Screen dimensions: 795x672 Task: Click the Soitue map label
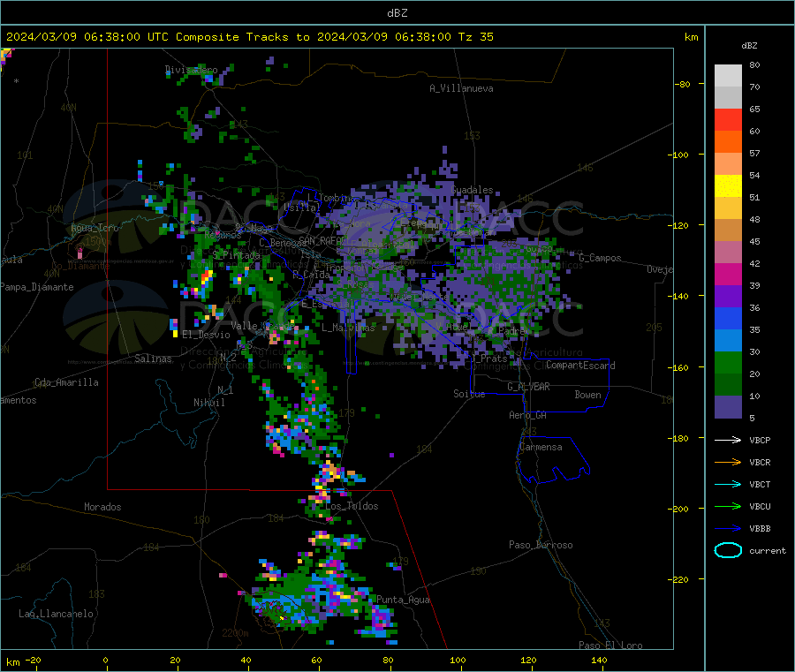pyautogui.click(x=469, y=394)
